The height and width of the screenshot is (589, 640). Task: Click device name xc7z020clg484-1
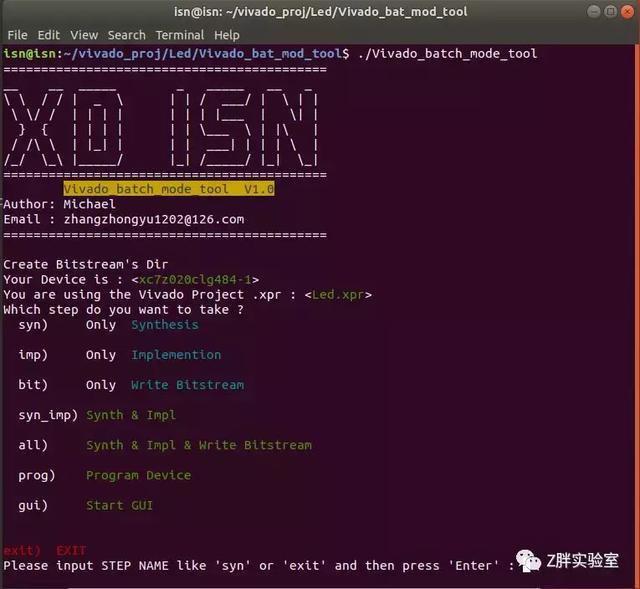click(195, 280)
